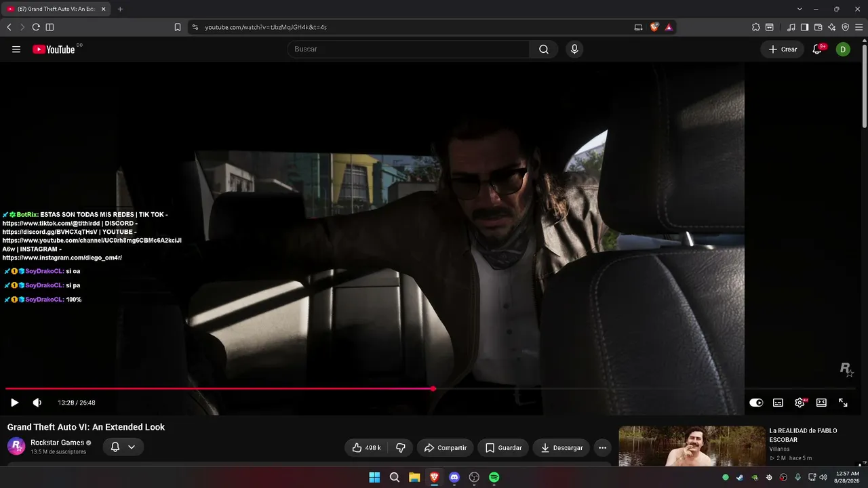Screen dimensions: 868x488
Task: Click the '13:28 / 26:48' time display
Action: pos(77,403)
